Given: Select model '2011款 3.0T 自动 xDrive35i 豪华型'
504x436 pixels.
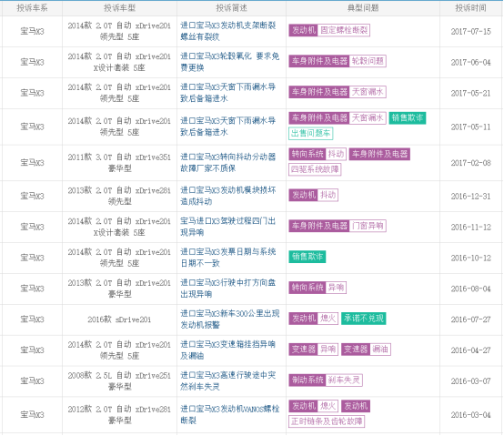Looking at the screenshot, I should [119, 163].
